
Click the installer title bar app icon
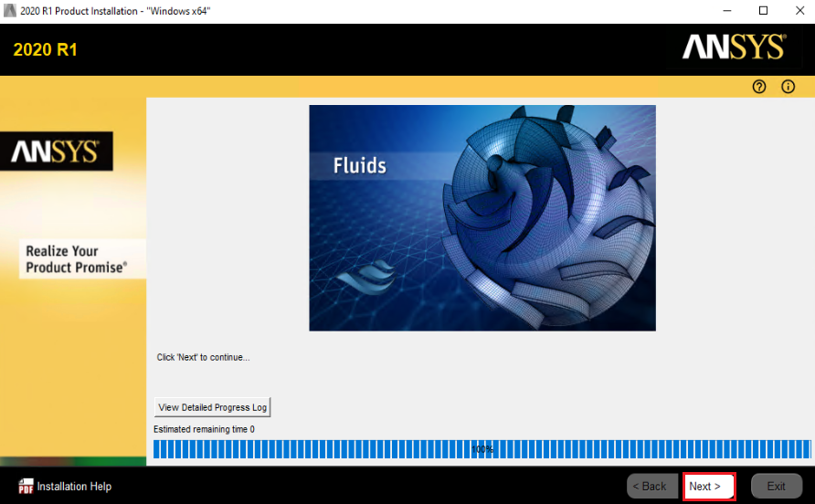click(x=9, y=10)
